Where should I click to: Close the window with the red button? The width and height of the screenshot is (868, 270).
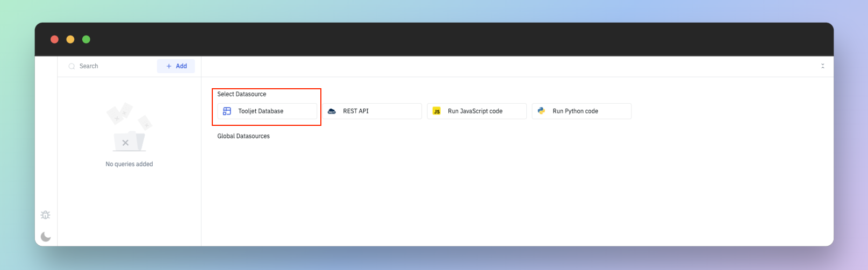tap(54, 39)
